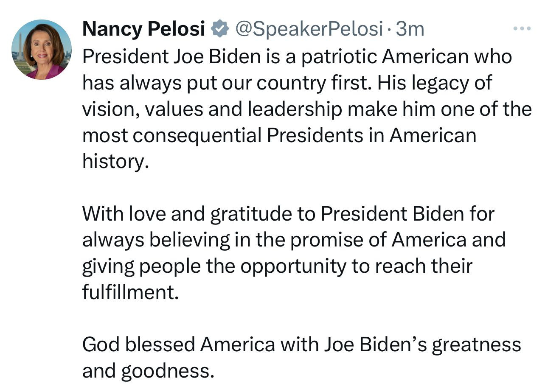Click the word "greatness" in the last paragraph
The width and height of the screenshot is (545, 392).
477,344
